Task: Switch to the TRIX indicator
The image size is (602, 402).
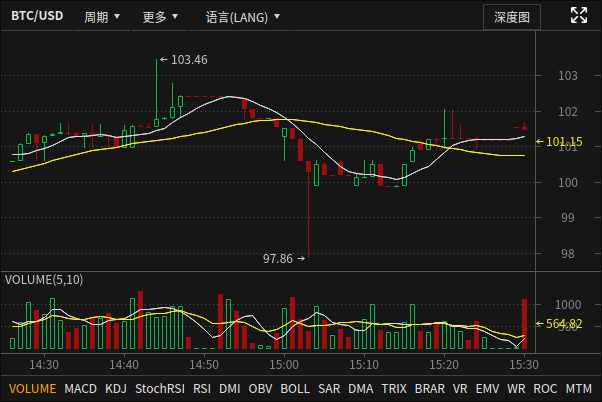Action: point(394,389)
